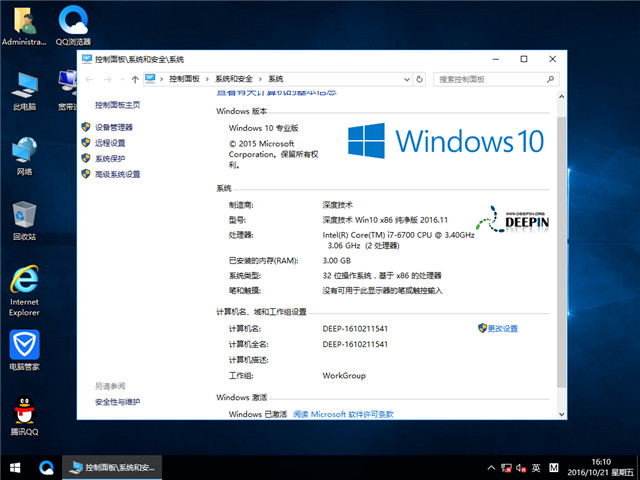The width and height of the screenshot is (640, 480).
Task: Open 此电脑 desktop icon
Action: click(x=24, y=91)
